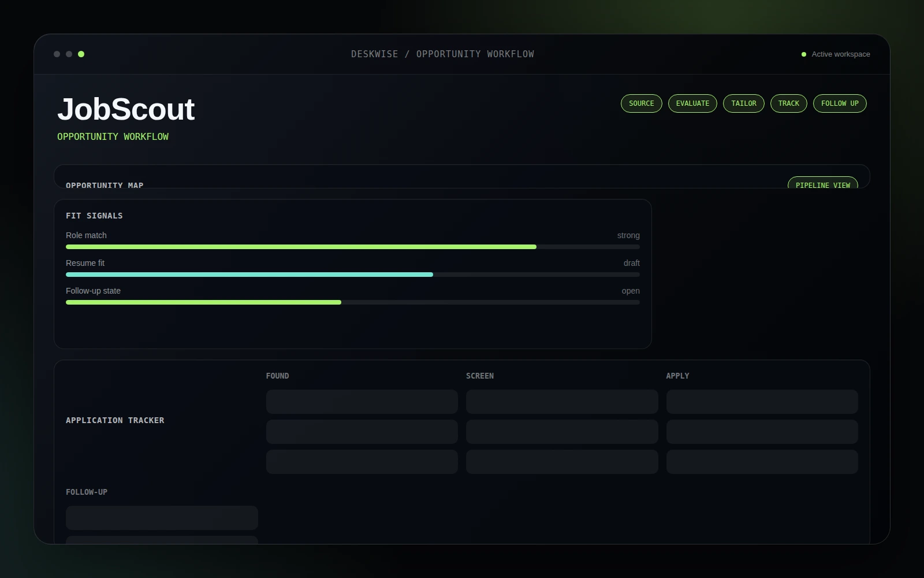Click the APPLY column header

click(677, 376)
